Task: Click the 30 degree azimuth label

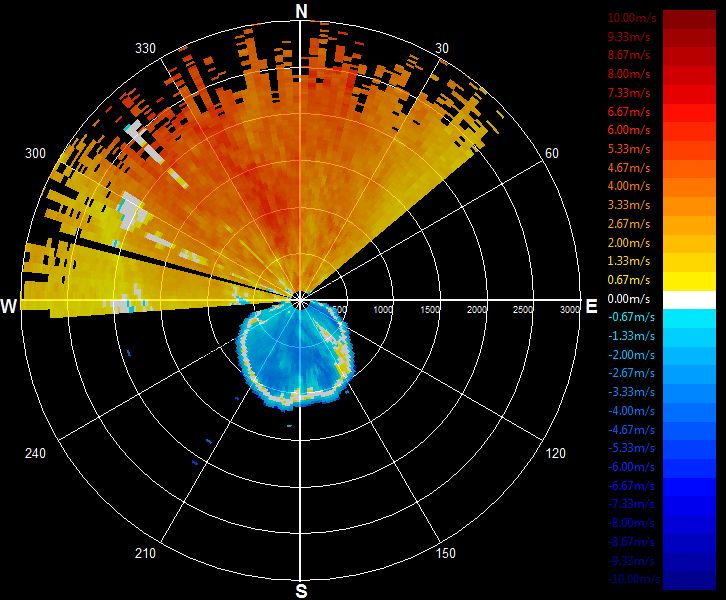Action: [x=442, y=49]
